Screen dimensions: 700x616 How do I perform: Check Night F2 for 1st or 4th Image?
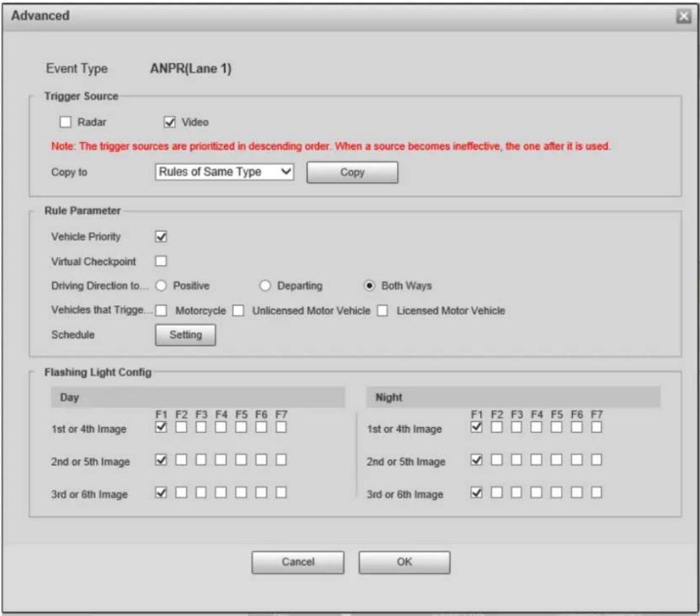point(497,428)
